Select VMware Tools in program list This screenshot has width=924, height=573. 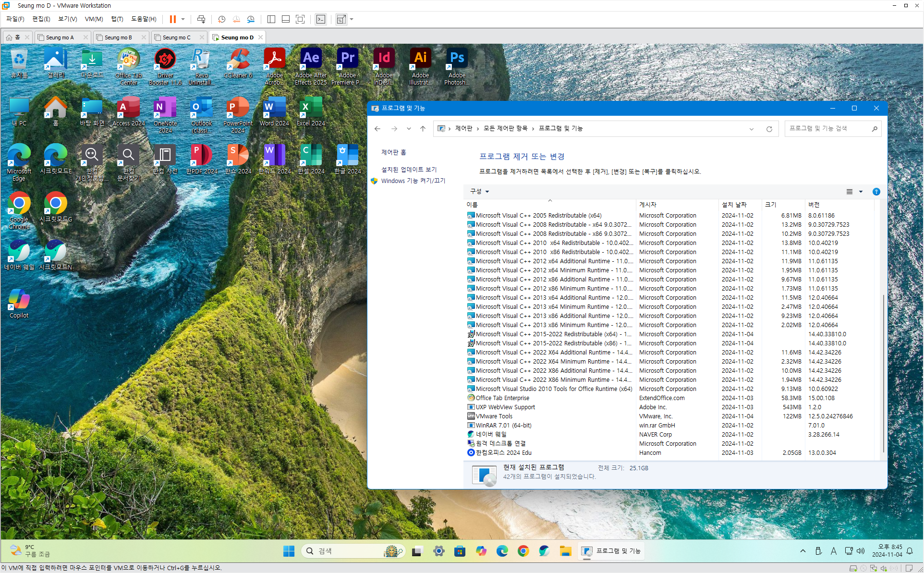[x=494, y=416]
